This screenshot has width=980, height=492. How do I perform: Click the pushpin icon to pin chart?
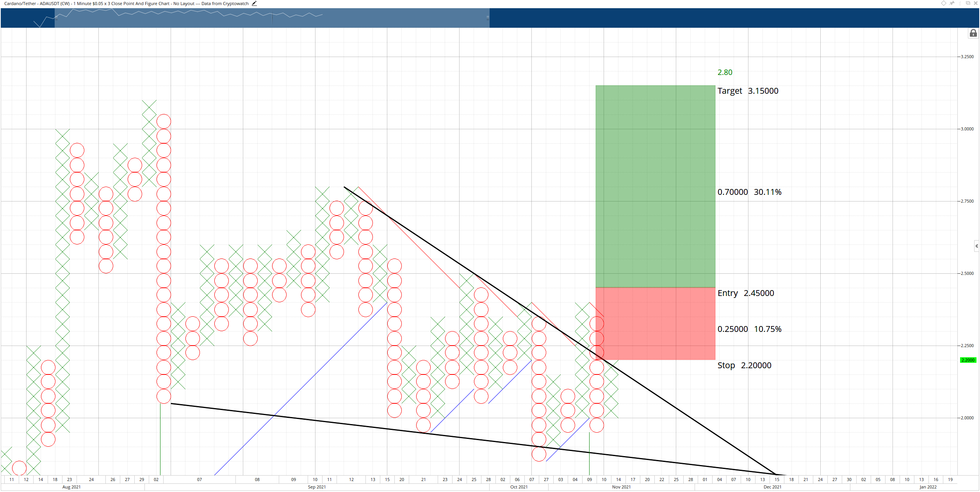tap(952, 3)
